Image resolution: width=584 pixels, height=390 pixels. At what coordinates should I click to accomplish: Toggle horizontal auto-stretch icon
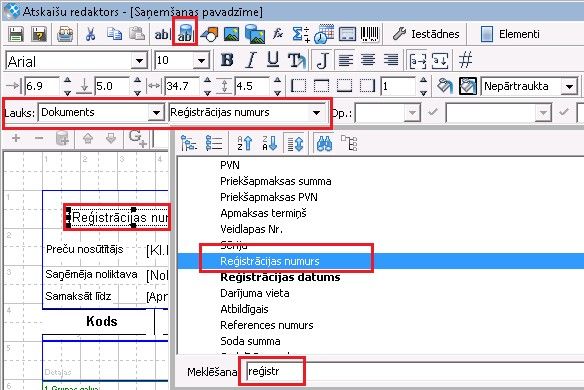tap(418, 60)
